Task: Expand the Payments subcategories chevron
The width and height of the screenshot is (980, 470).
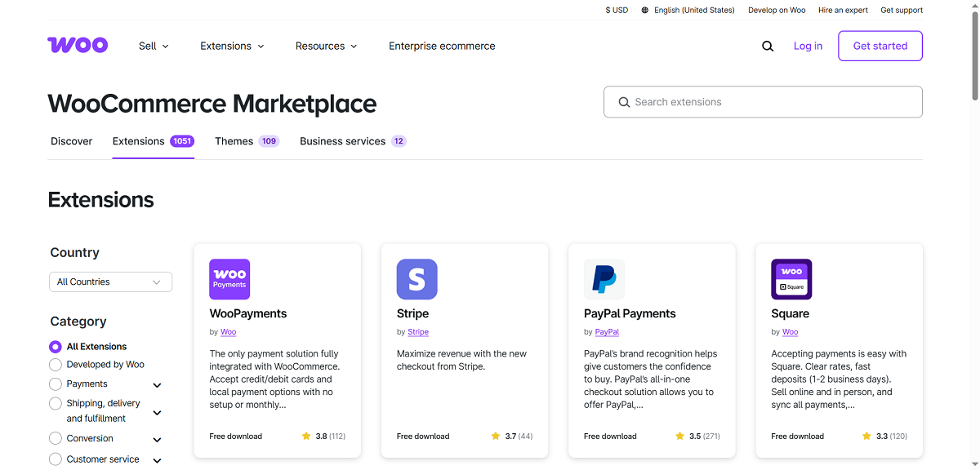Action: pyautogui.click(x=158, y=385)
